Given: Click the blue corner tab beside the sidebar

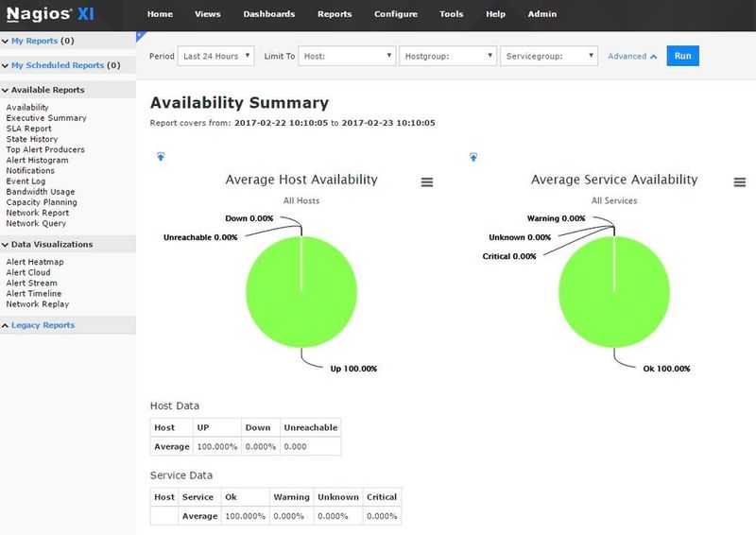Looking at the screenshot, I should (140, 35).
